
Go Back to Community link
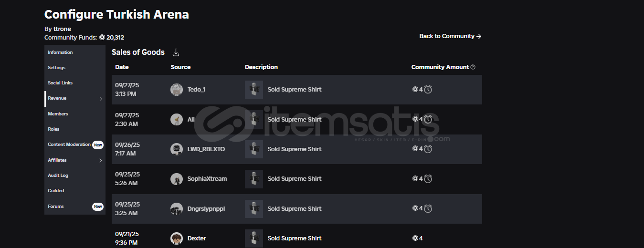pos(450,36)
